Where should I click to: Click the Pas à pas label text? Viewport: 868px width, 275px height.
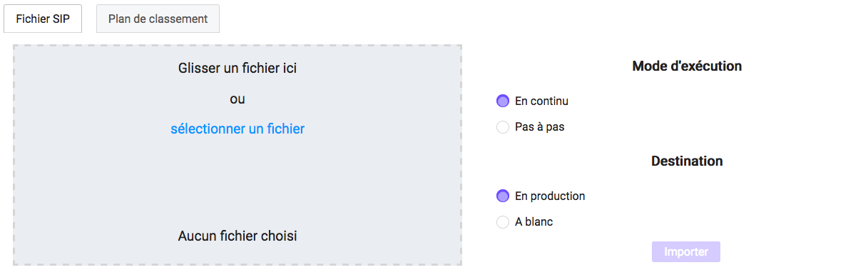(x=539, y=127)
